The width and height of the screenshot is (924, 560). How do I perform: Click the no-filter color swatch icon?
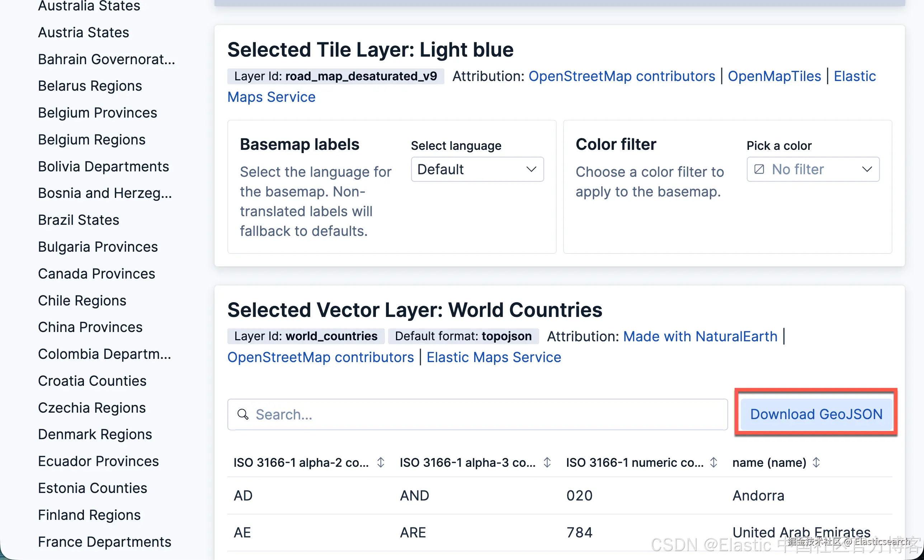click(x=759, y=170)
